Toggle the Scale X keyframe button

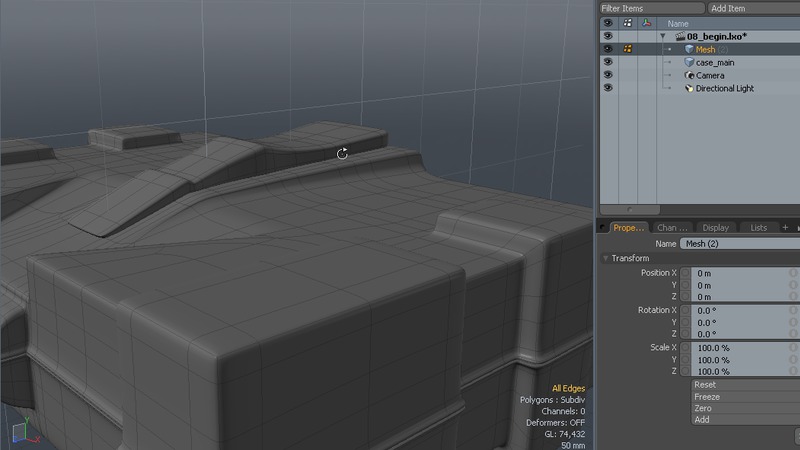[x=686, y=347]
